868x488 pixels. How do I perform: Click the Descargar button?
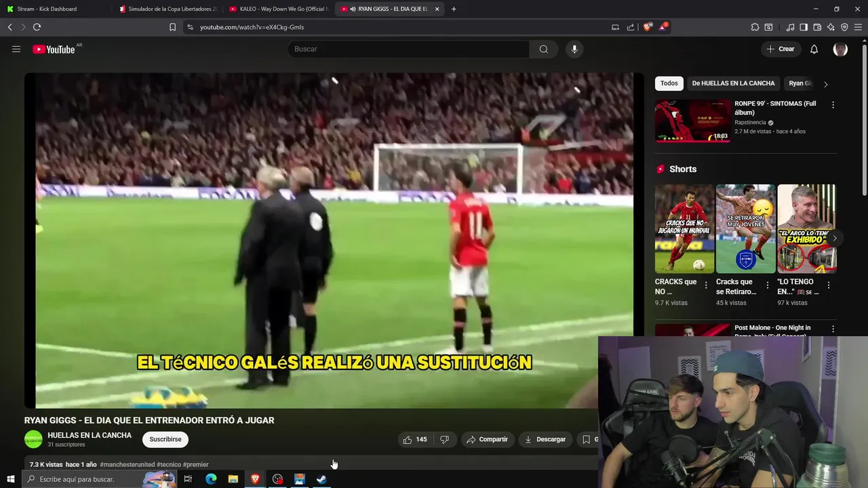tap(545, 439)
